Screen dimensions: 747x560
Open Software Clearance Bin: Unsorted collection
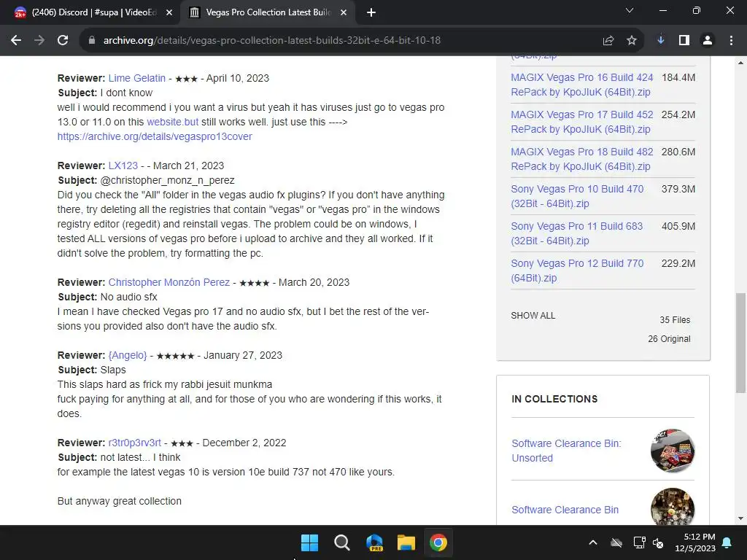[566, 451]
